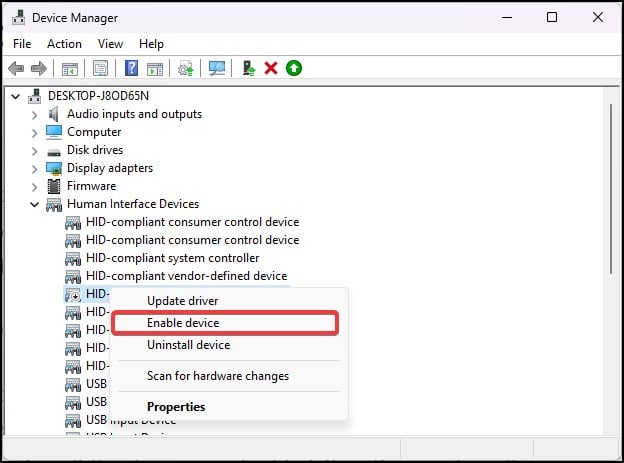
Task: Expand the Computer category
Action: tap(35, 133)
